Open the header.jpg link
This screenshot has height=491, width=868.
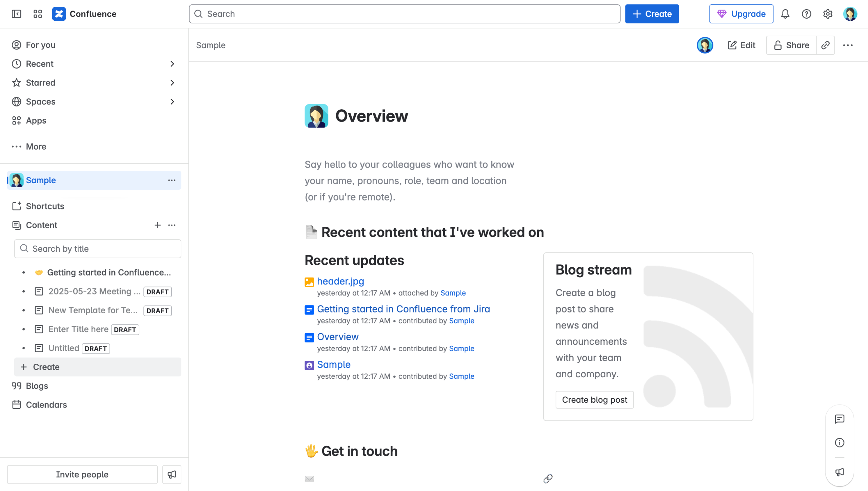click(x=340, y=281)
